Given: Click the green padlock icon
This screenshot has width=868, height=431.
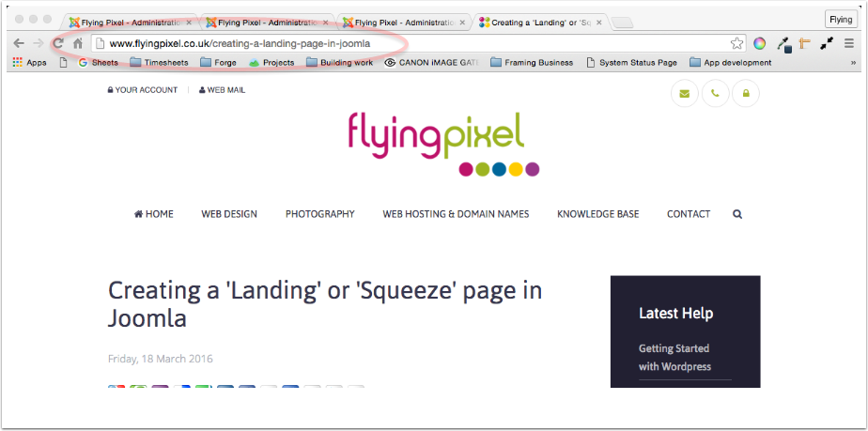Looking at the screenshot, I should point(746,94).
